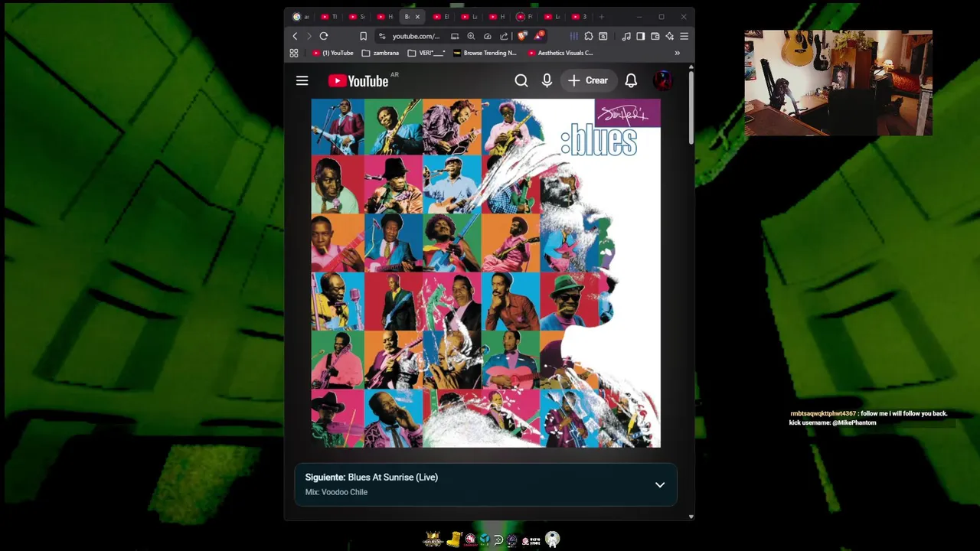This screenshot has height=551, width=980.
Task: Open the Browse Trending N... bookmark
Action: 485,53
